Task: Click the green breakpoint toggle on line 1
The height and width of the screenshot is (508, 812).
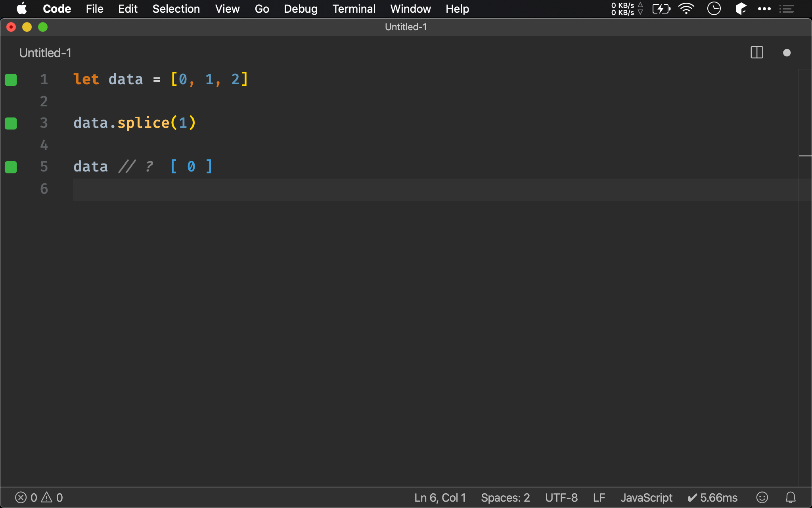Action: (11, 80)
